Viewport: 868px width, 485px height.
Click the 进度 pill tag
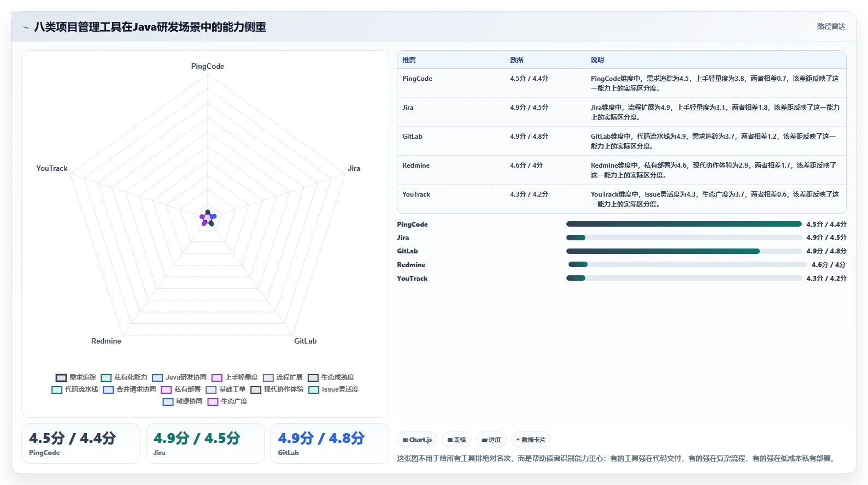click(491, 440)
